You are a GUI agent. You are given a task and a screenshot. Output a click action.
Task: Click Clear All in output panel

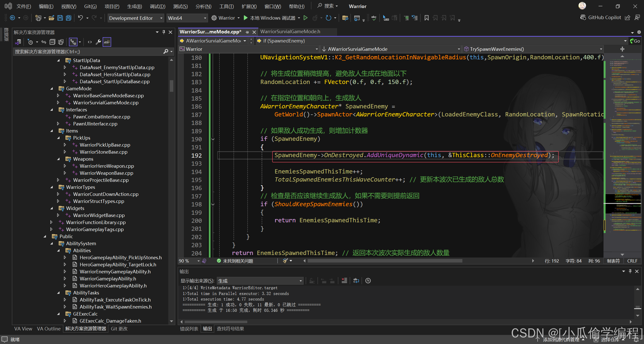click(x=344, y=281)
